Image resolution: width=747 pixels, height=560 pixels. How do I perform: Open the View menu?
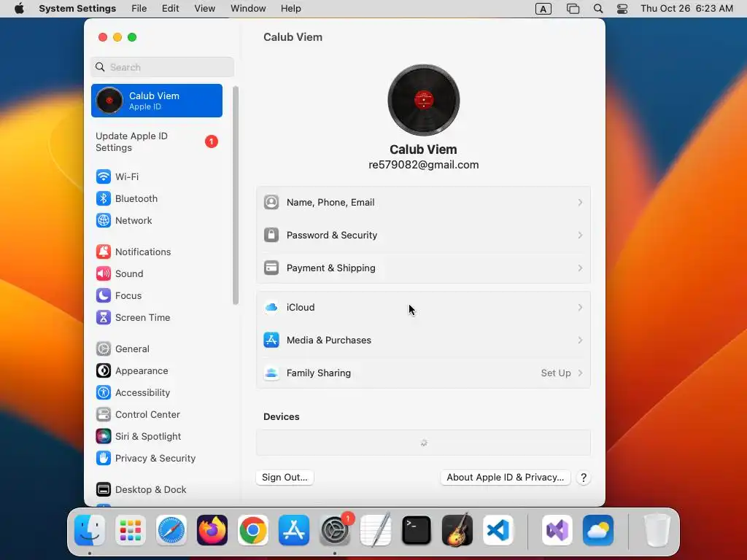[x=204, y=9]
